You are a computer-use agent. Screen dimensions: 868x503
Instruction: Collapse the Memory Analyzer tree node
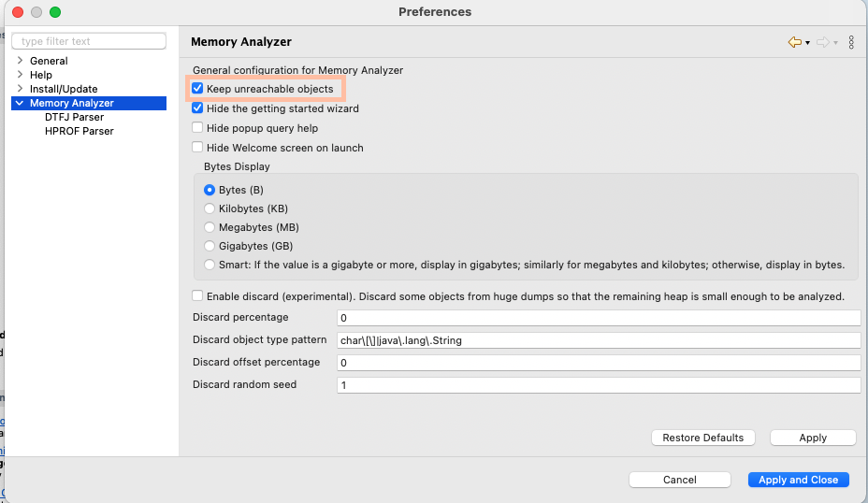click(x=20, y=103)
